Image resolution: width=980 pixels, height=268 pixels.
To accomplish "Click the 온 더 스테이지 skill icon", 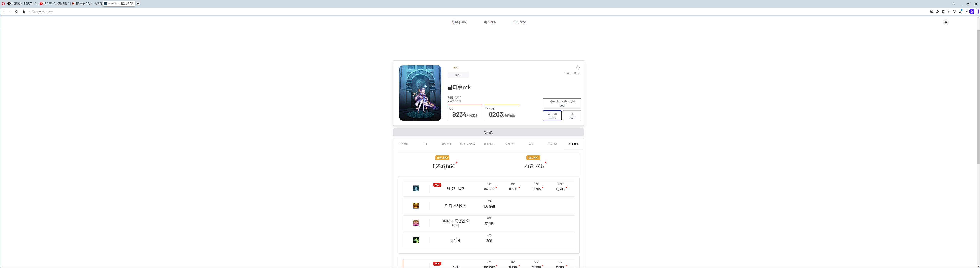I will (x=416, y=206).
